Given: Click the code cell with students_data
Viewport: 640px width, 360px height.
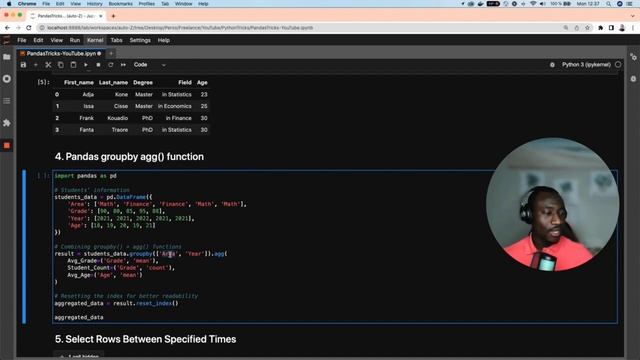Looking at the screenshot, I should point(335,247).
